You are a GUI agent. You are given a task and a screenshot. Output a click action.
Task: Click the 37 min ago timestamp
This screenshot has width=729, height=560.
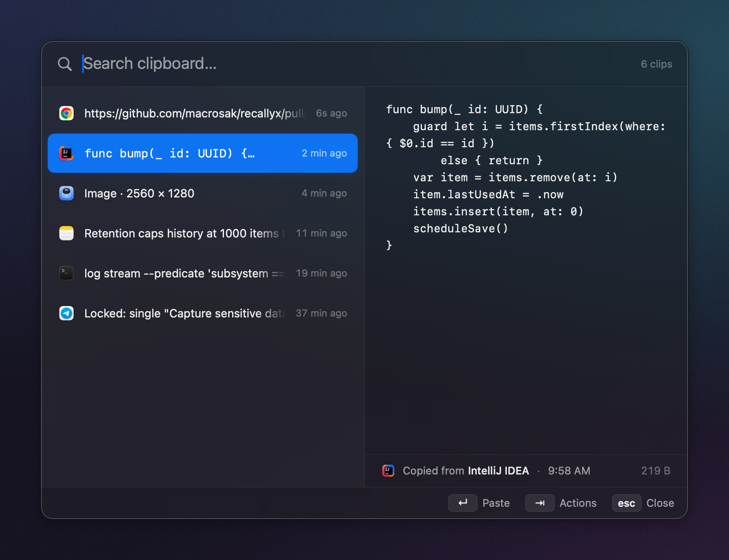click(x=321, y=313)
